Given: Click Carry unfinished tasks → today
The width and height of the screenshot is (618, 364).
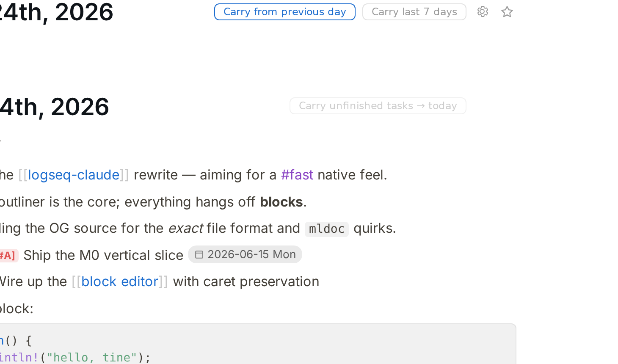Looking at the screenshot, I should coord(378,106).
